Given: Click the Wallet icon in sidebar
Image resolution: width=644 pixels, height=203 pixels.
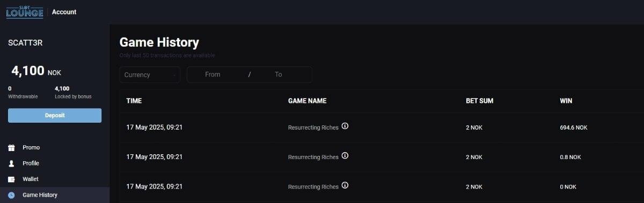Looking at the screenshot, I should click(x=11, y=179).
